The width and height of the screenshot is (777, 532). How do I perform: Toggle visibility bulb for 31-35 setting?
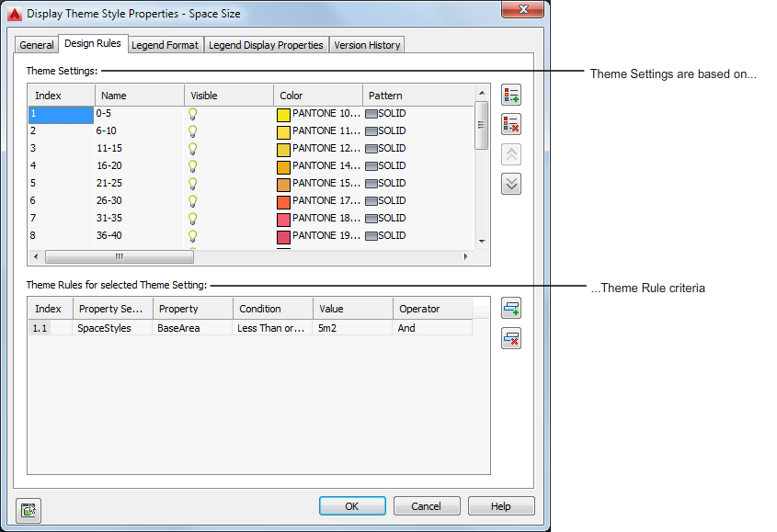[193, 219]
